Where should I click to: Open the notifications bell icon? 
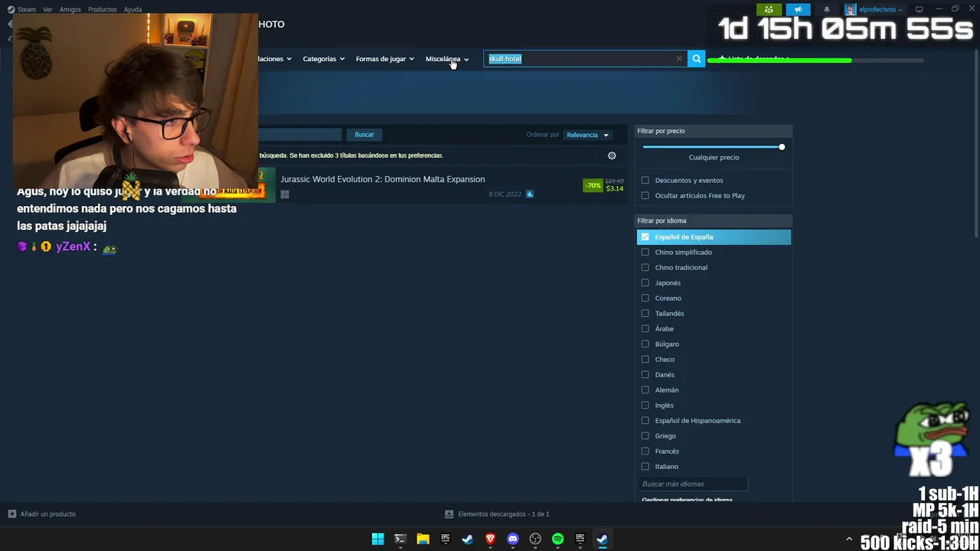click(827, 9)
